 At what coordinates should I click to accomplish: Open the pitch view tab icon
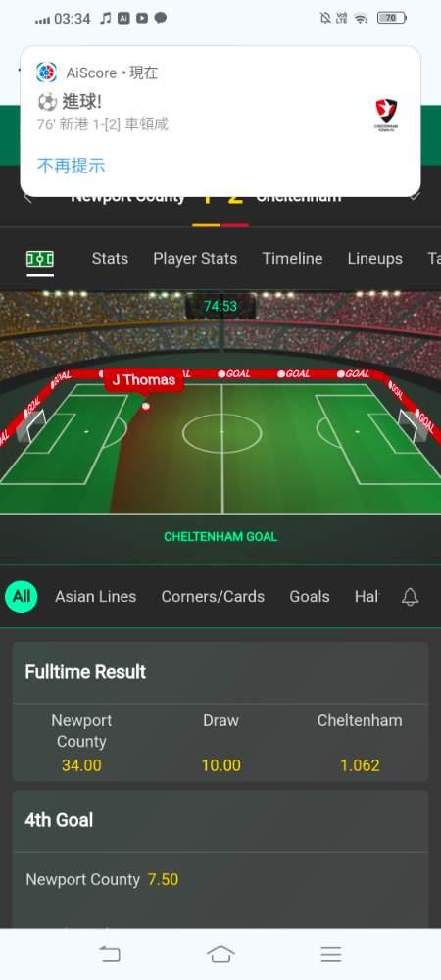40,259
